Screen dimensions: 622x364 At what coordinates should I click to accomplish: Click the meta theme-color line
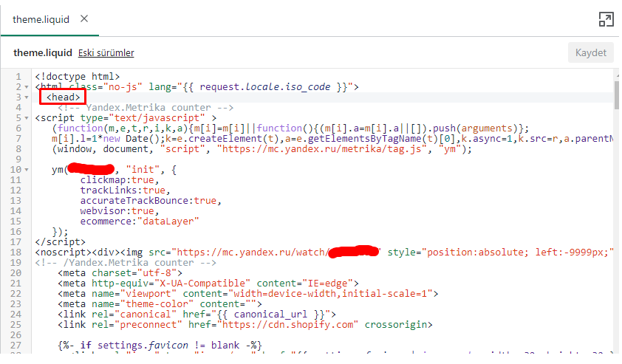[x=160, y=303]
